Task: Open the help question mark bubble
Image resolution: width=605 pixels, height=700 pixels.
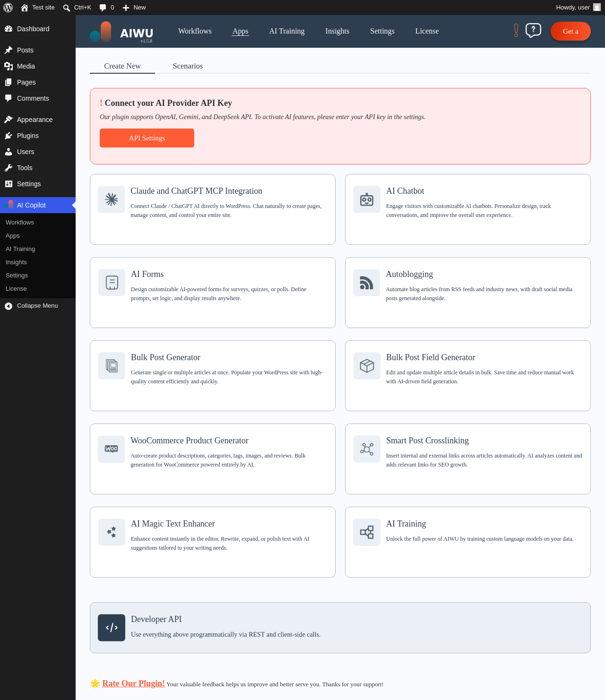Action: [x=533, y=31]
